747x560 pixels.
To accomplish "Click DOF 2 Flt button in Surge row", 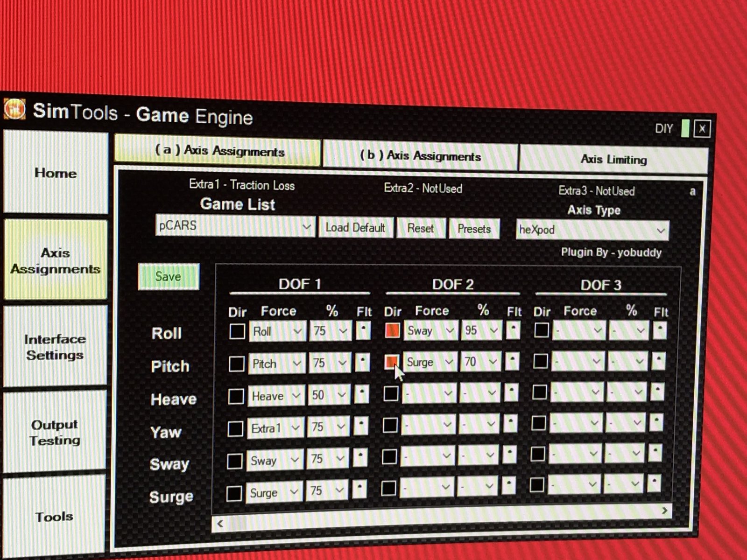I will (508, 485).
